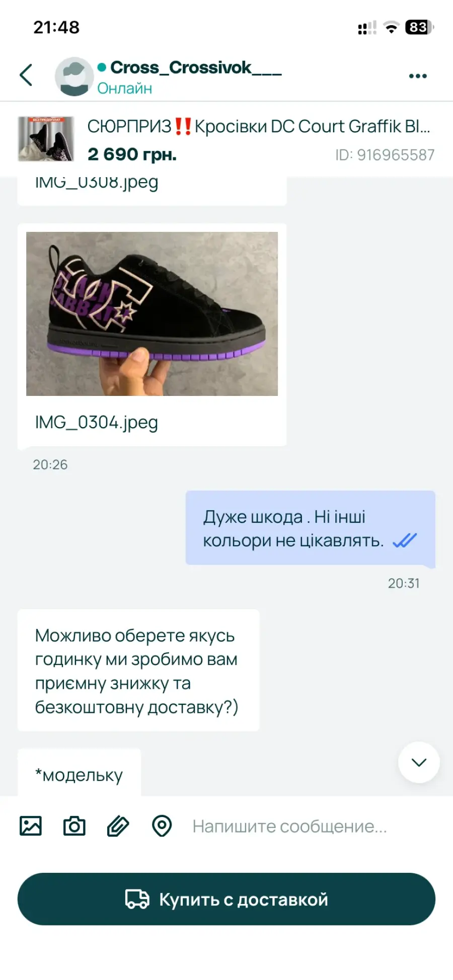453x980 pixels.
Task: Attach a file with the paperclip icon
Action: [x=118, y=826]
